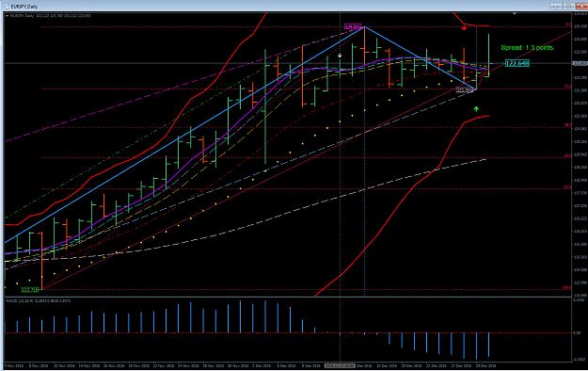The width and height of the screenshot is (588, 371).
Task: Select the 'Spread: 1.3 points' green text
Action: (x=527, y=48)
